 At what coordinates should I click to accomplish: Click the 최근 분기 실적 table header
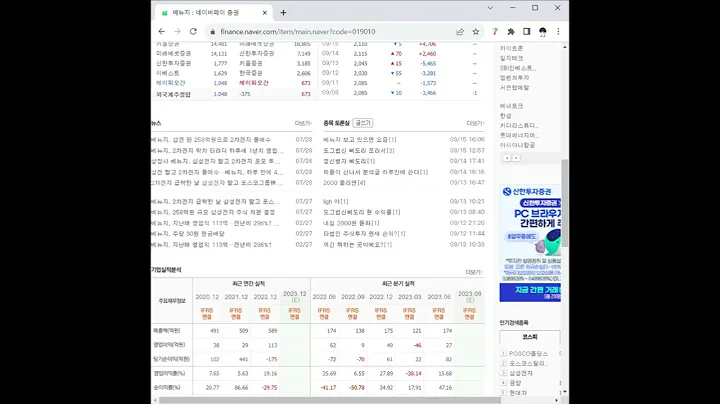pos(398,284)
